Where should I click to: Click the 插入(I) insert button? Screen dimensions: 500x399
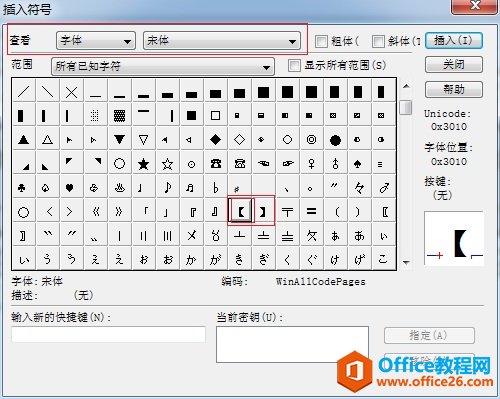tap(454, 41)
